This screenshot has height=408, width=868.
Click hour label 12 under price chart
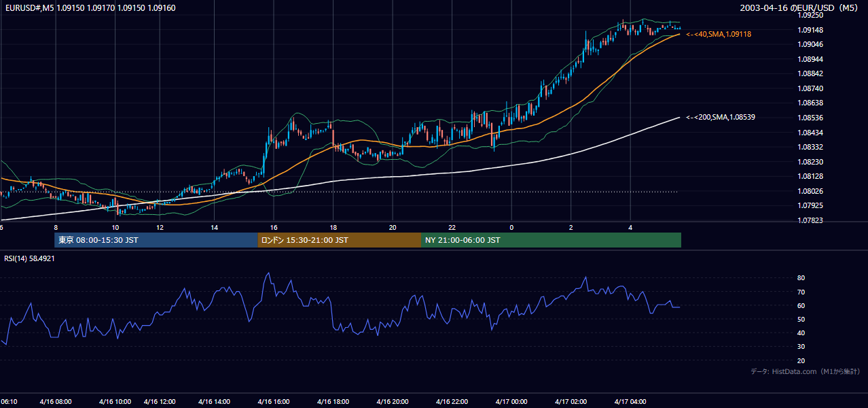coord(160,227)
